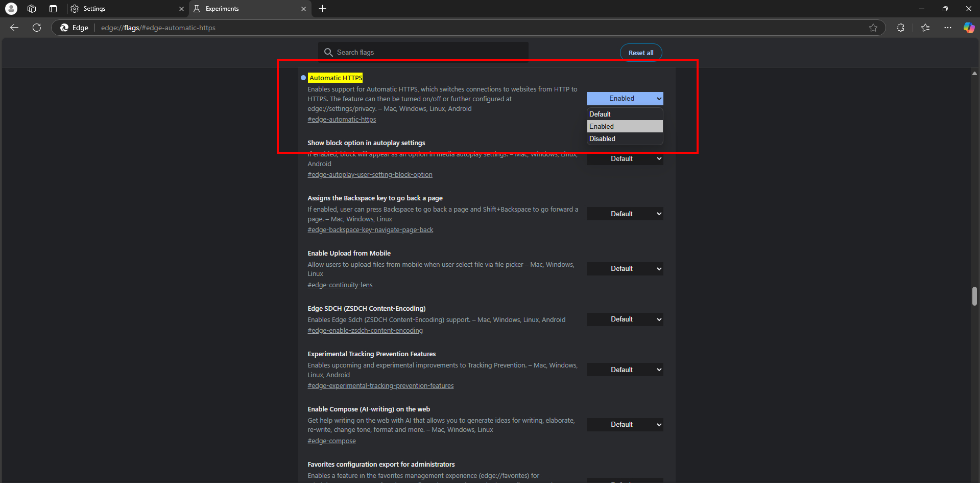Open the Automatic HTTPS Enabled dropdown
The width and height of the screenshot is (980, 483).
coord(625,98)
